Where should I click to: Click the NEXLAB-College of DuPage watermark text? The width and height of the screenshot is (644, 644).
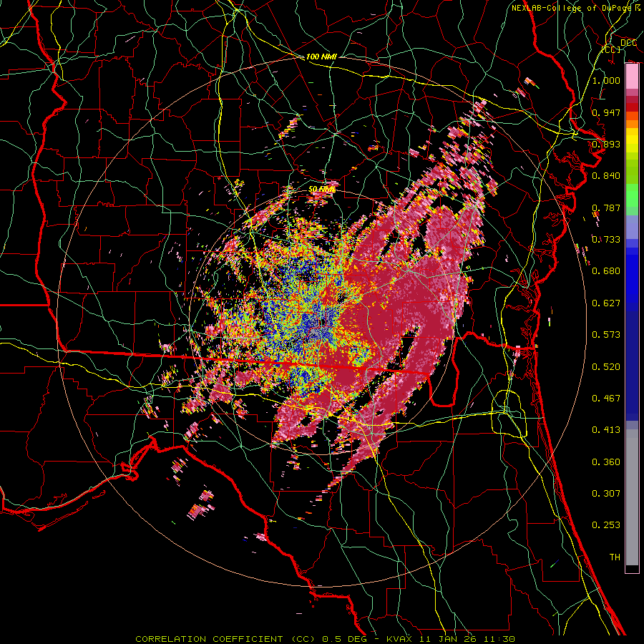point(576,8)
